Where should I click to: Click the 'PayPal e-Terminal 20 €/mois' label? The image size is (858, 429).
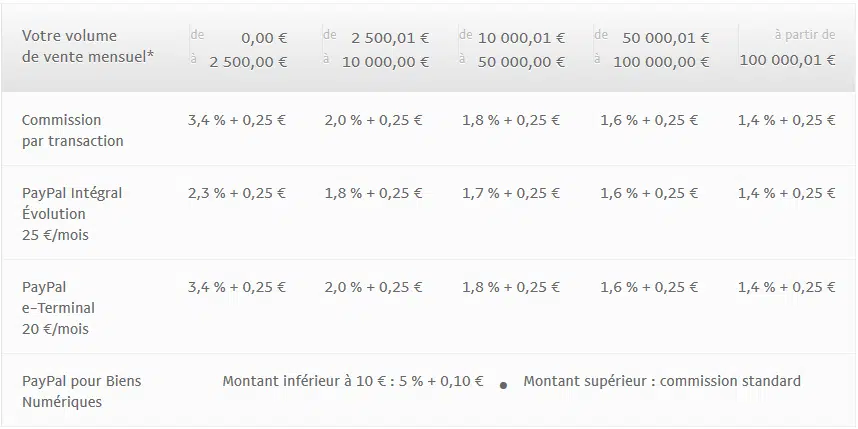coord(59,308)
